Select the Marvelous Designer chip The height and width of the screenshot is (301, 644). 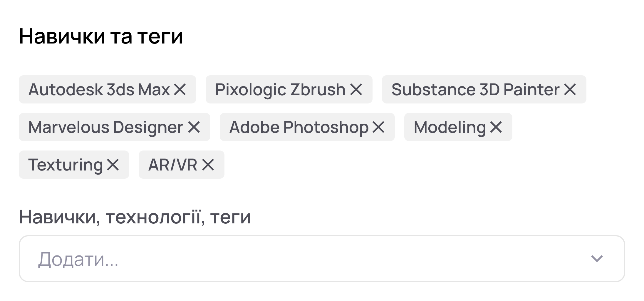click(x=106, y=127)
